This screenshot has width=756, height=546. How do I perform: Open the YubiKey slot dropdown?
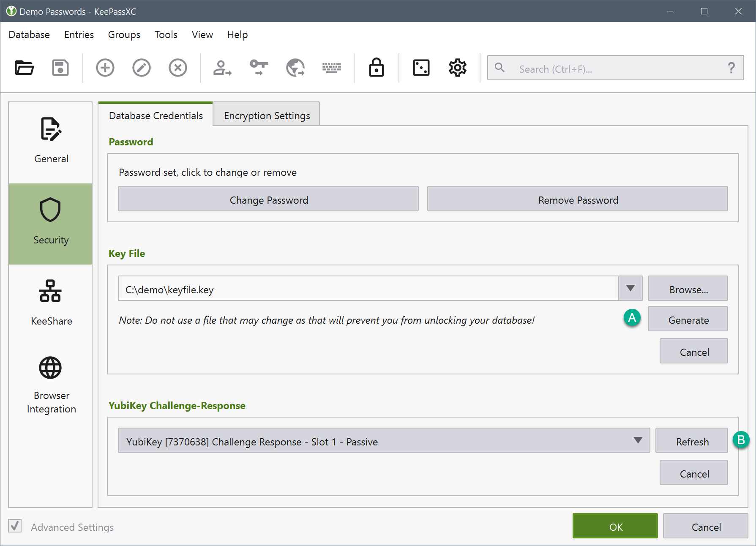pyautogui.click(x=638, y=441)
